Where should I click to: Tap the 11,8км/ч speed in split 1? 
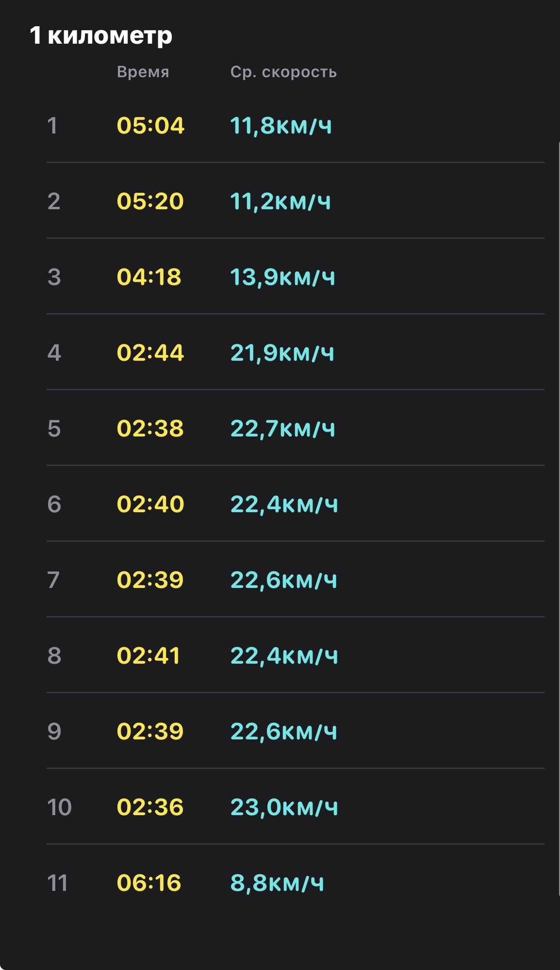coord(281,126)
